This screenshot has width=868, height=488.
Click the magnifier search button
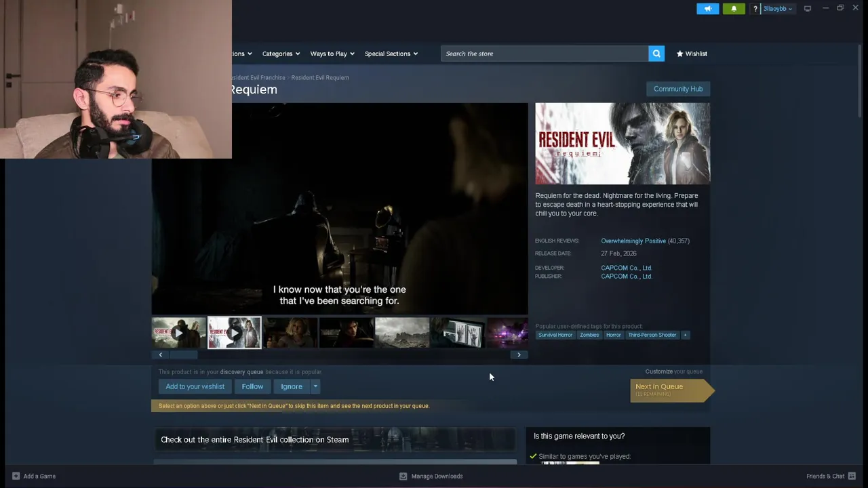coord(656,54)
